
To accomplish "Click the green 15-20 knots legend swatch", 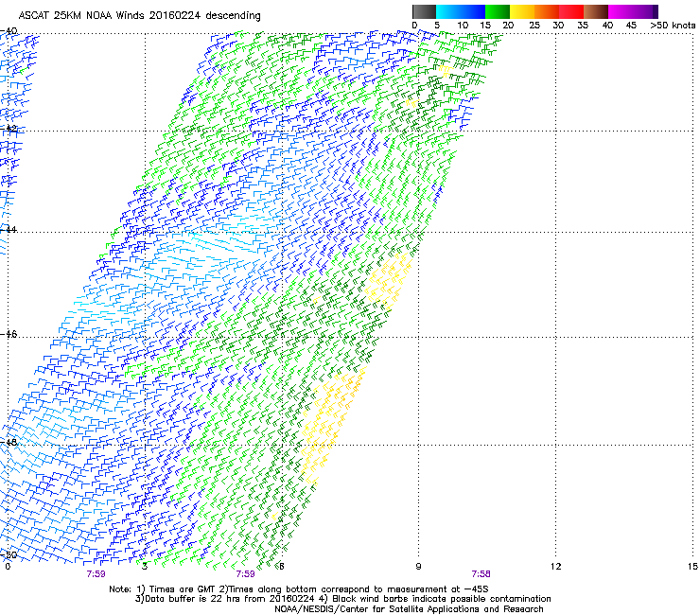I will [x=498, y=11].
